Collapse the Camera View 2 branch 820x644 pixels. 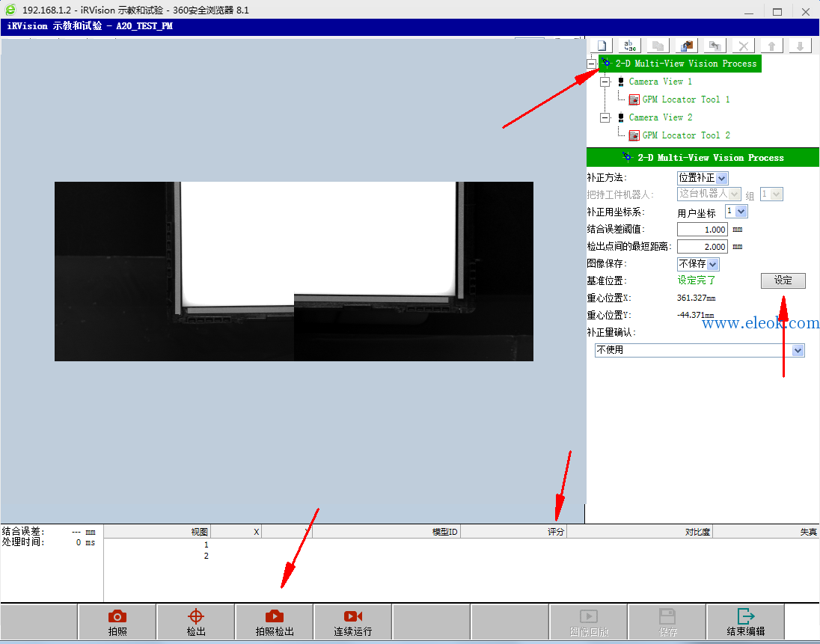click(x=605, y=117)
